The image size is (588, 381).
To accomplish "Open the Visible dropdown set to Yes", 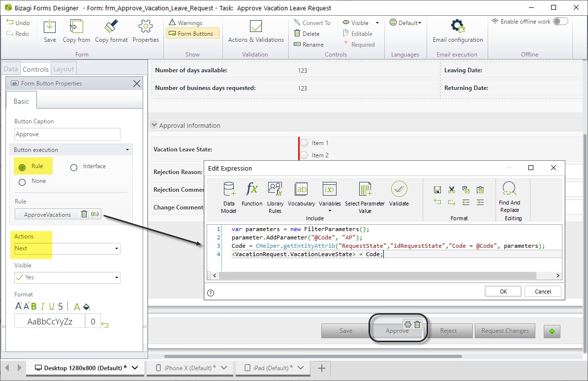I will click(67, 278).
